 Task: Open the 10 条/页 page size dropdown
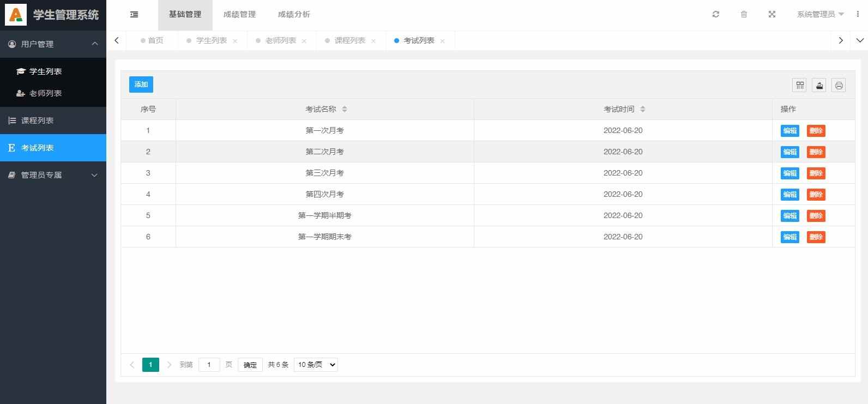(316, 365)
